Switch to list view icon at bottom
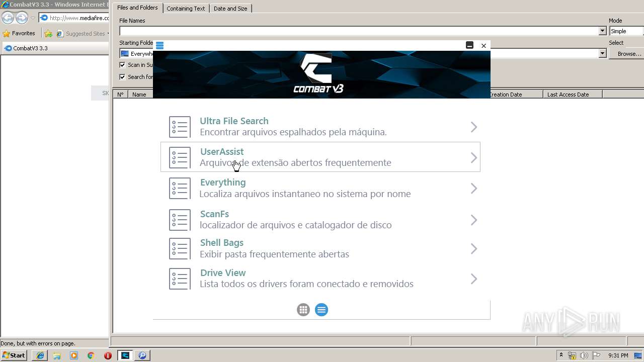This screenshot has height=362, width=644. pos(321,310)
